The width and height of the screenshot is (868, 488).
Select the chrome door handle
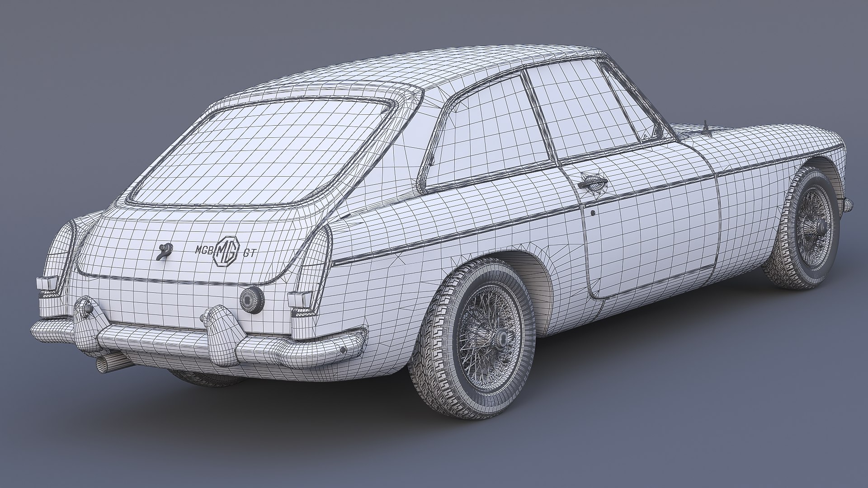tap(592, 181)
